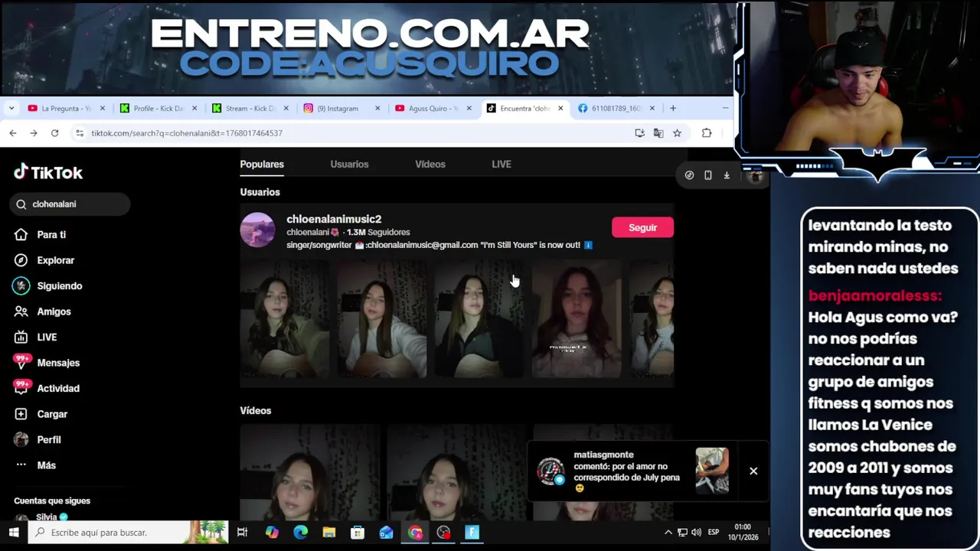The width and height of the screenshot is (980, 551).
Task: Open Task View on the taskbar
Action: point(242,533)
